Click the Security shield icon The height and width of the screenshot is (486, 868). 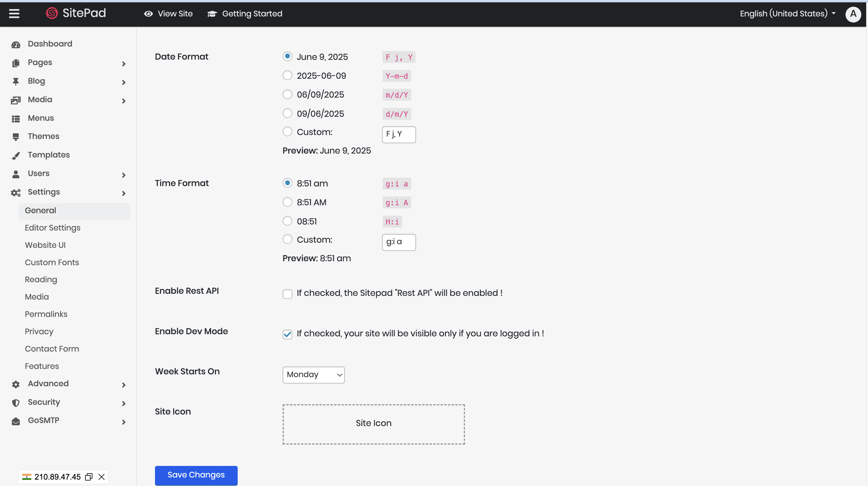16,403
